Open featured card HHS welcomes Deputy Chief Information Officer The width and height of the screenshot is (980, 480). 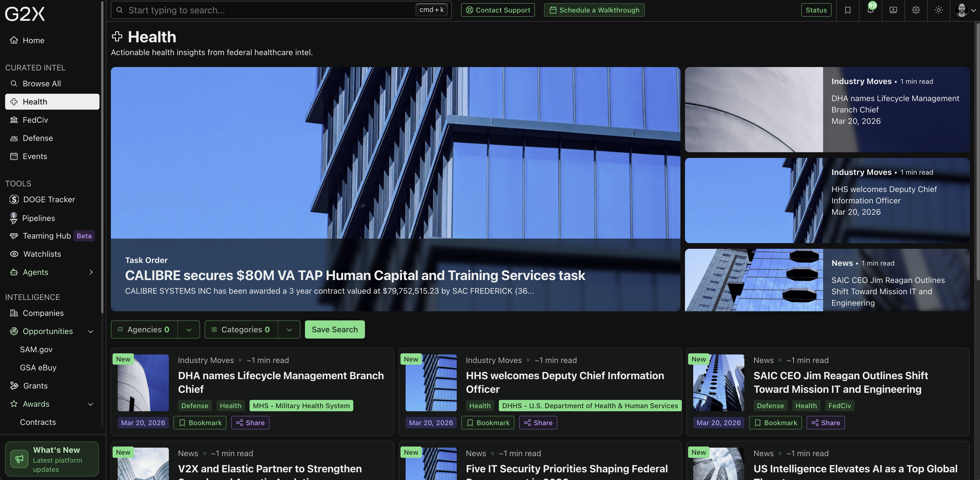pos(827,201)
